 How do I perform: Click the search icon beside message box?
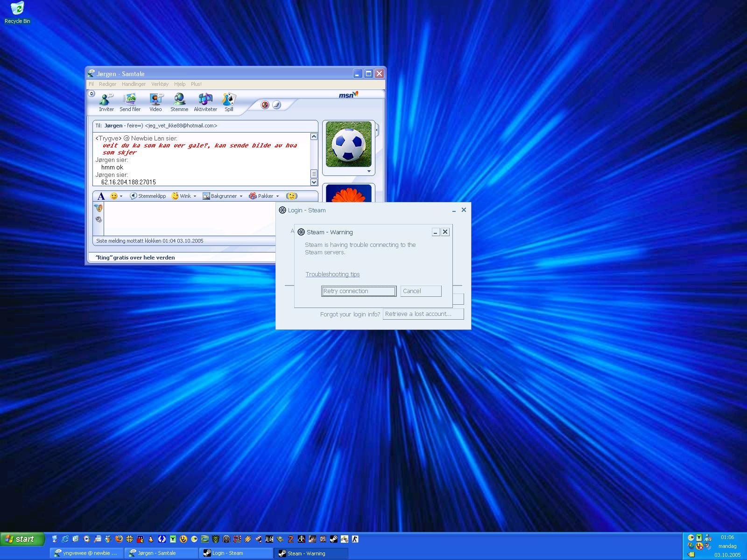tap(99, 219)
